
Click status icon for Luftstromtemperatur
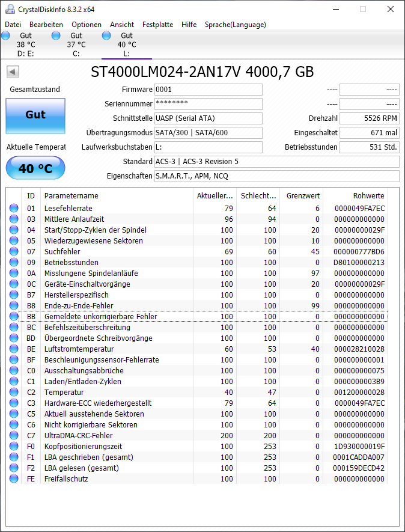pyautogui.click(x=14, y=349)
